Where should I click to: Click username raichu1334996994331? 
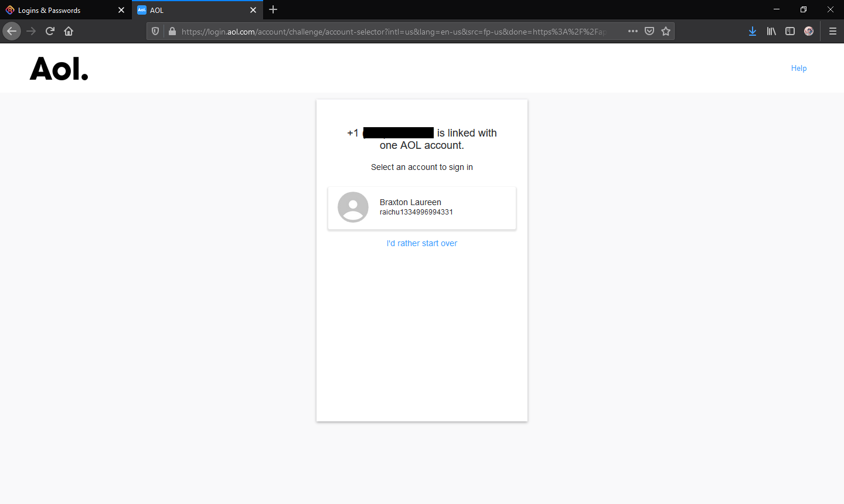tap(416, 212)
